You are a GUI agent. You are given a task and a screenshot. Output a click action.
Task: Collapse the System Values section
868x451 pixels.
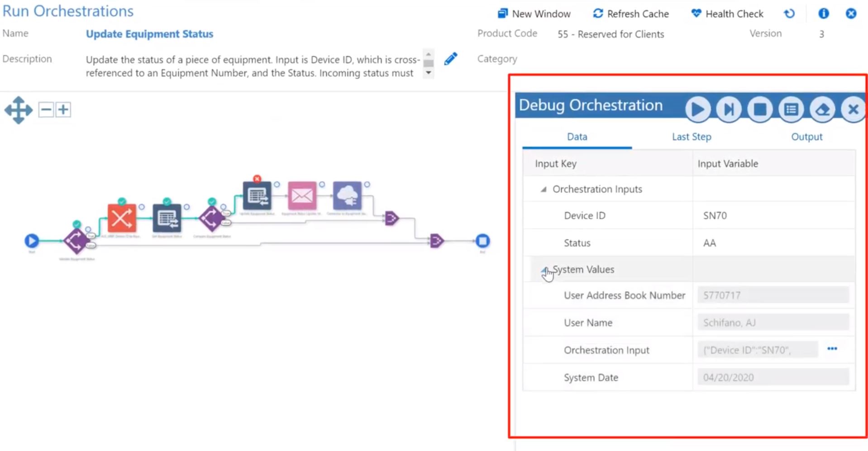(x=544, y=269)
